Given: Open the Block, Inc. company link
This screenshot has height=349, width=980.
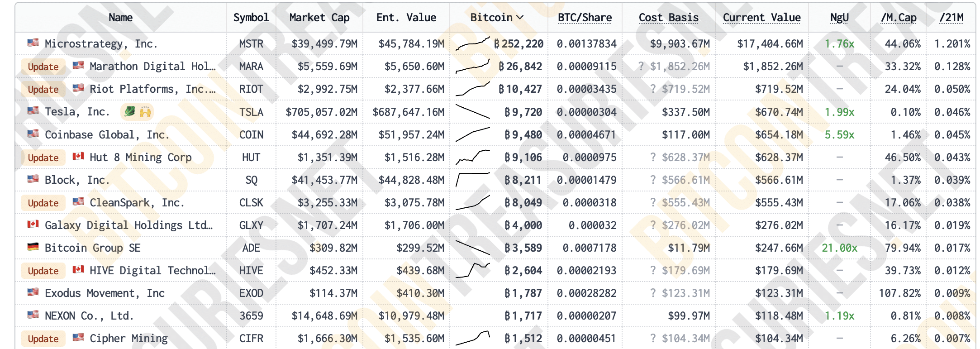Looking at the screenshot, I should pos(77,180).
